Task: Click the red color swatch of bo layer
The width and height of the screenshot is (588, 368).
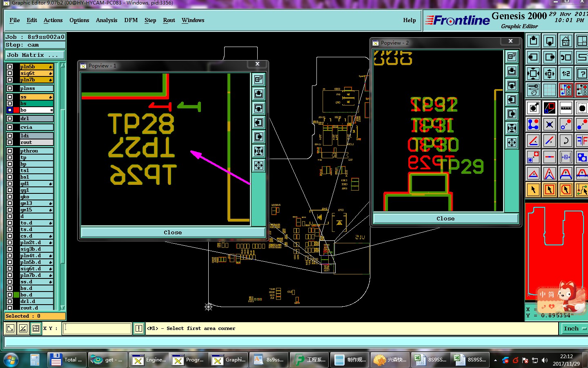Action: [16, 110]
